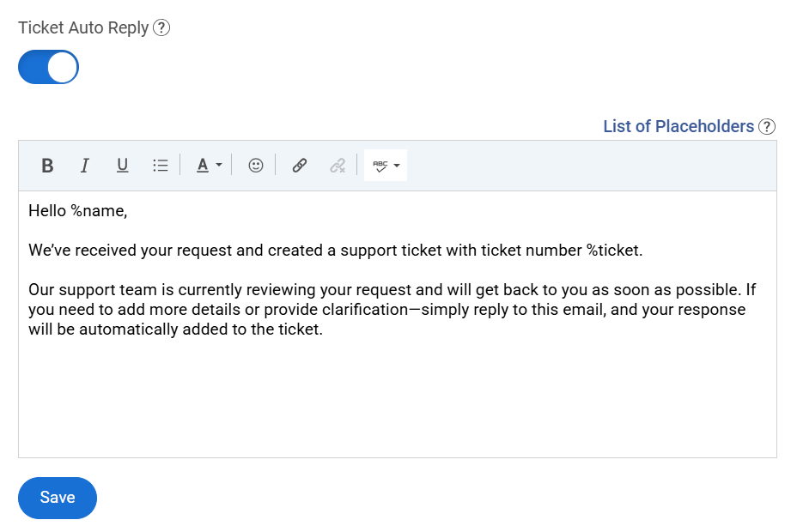797x532 pixels.
Task: Create a bulleted list
Action: [160, 165]
